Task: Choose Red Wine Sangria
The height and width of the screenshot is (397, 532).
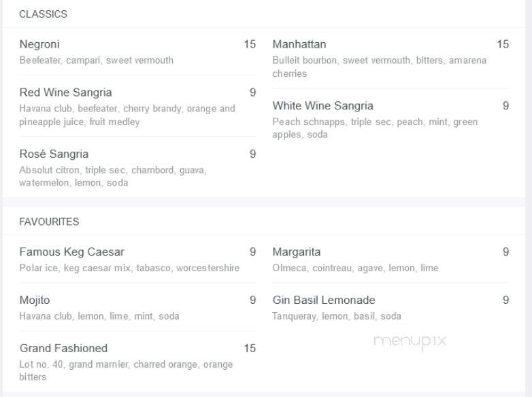Action: click(137, 107)
